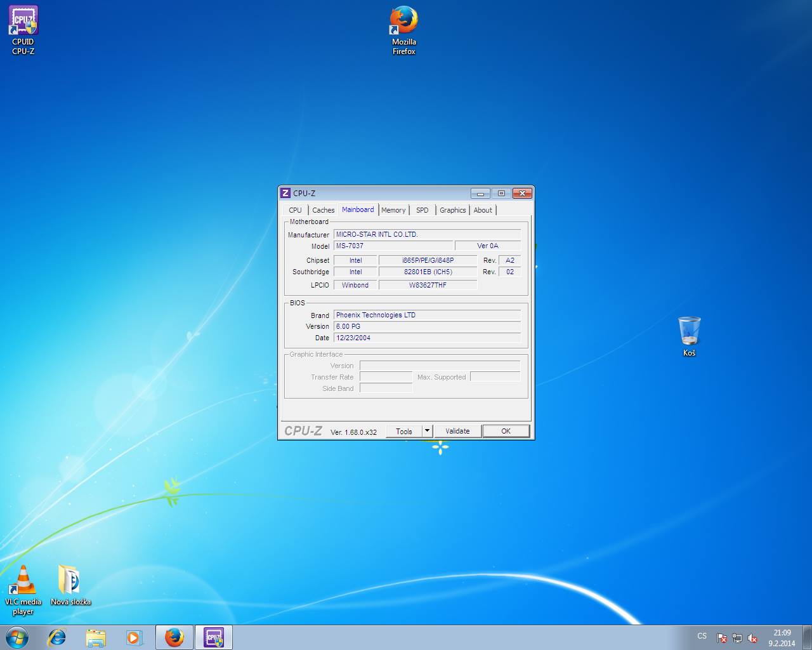Open the CPUID CPU-Z desktop shortcut
The width and height of the screenshot is (812, 650).
click(23, 30)
